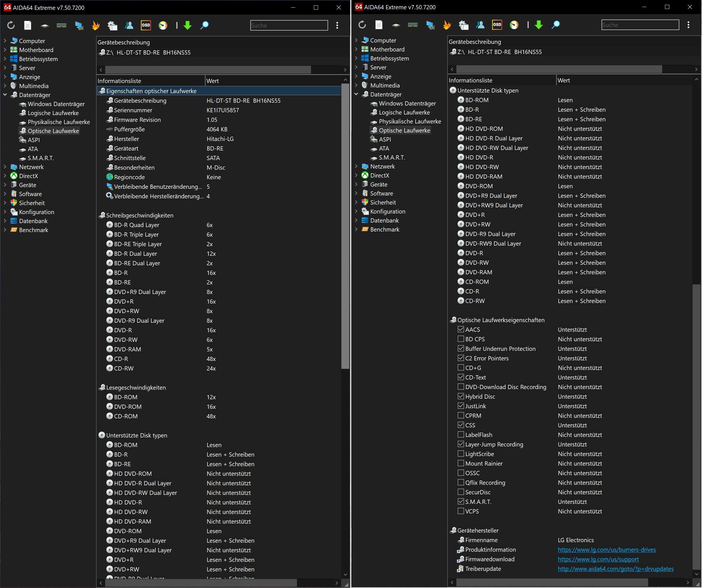This screenshot has height=588, width=703.
Task: Click the refresh icon in the left window
Action: coord(11,25)
